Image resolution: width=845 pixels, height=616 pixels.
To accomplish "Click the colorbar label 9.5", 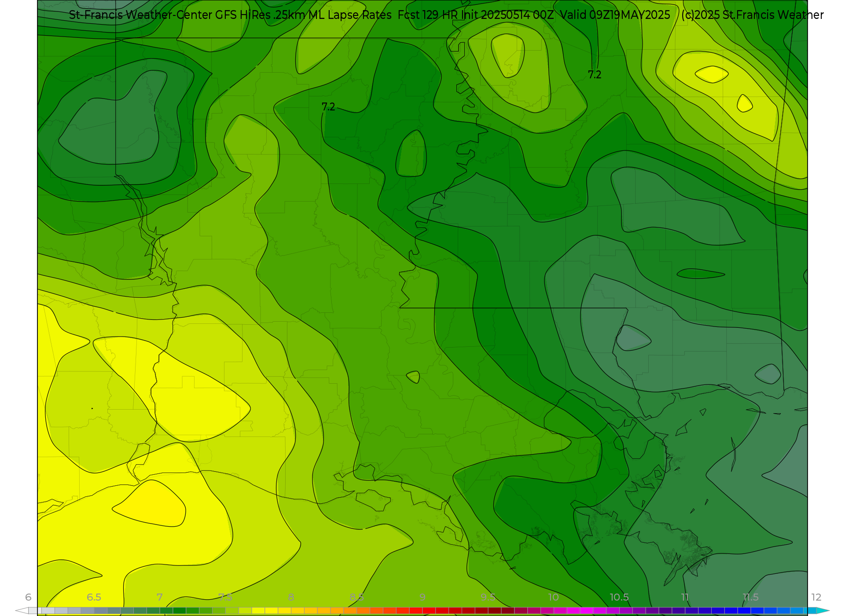I will coord(488,597).
